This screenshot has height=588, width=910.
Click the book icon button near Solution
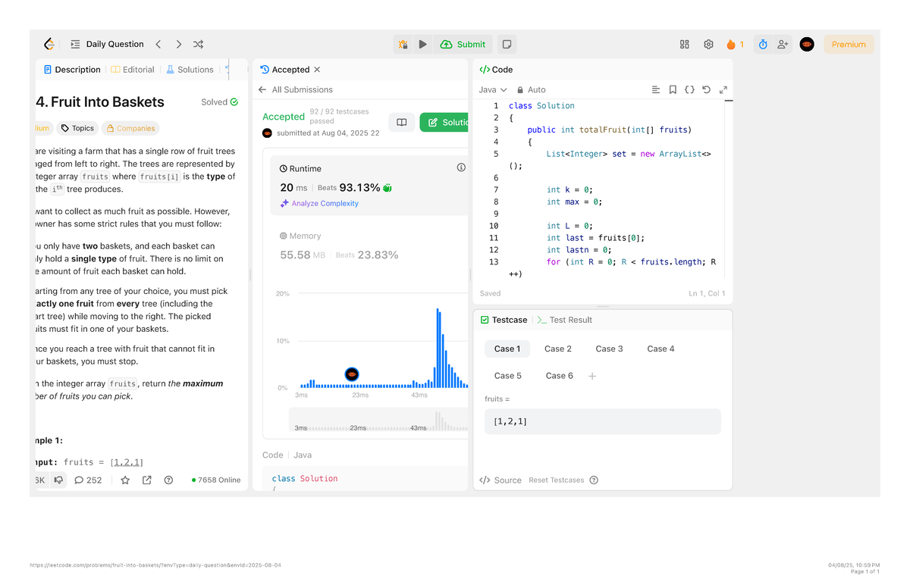pos(402,122)
